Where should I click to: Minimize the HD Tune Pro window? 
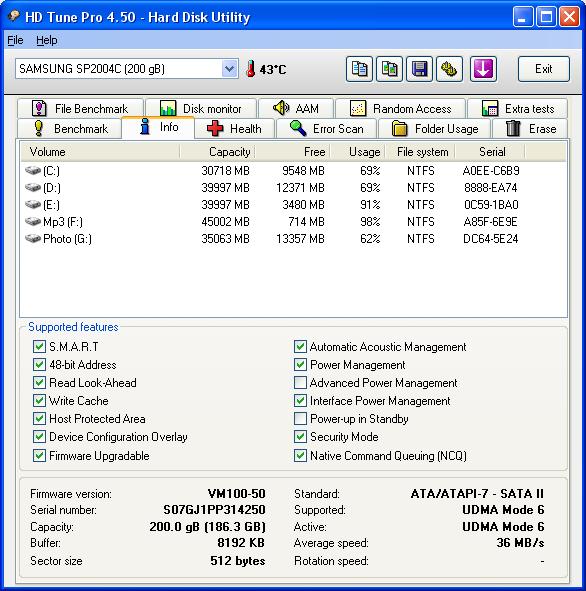[523, 17]
